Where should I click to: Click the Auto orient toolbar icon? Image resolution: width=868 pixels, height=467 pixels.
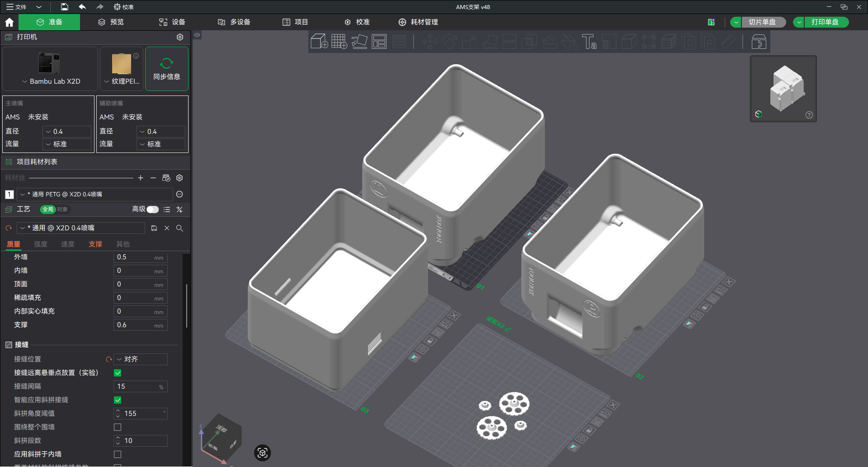359,42
